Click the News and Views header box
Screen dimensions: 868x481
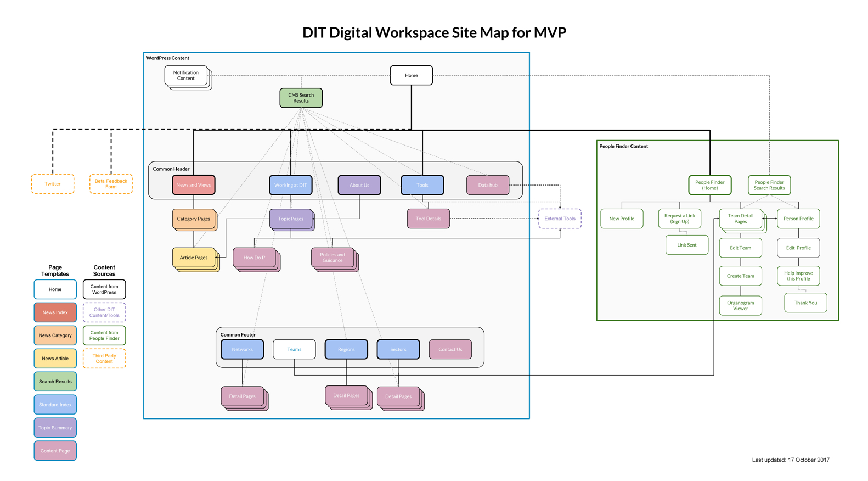(193, 185)
